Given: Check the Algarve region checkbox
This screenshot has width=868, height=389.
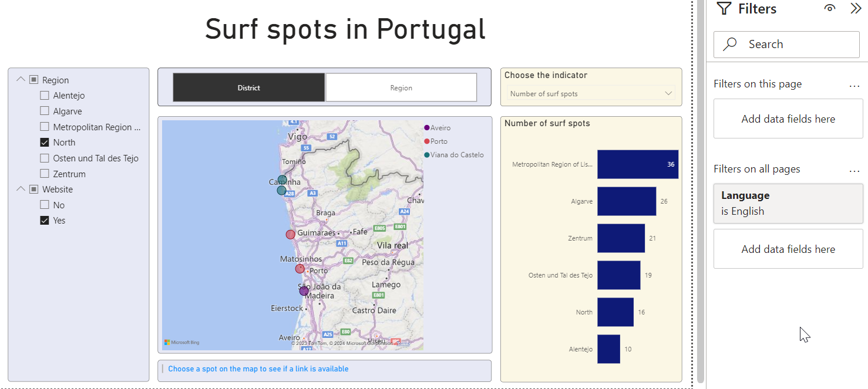Looking at the screenshot, I should tap(44, 111).
